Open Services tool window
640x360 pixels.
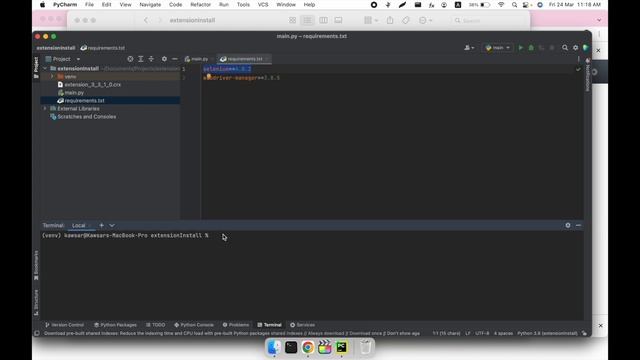(x=302, y=325)
